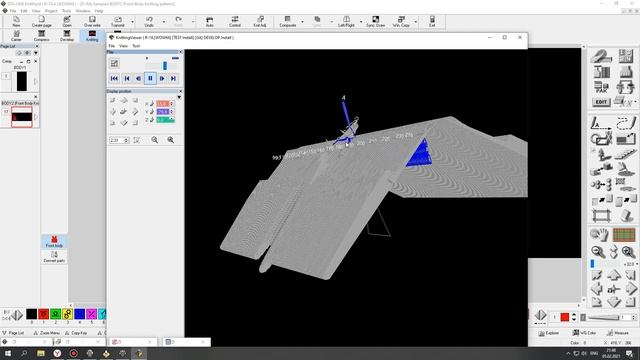Click zoom out icon in Display position panel

(x=155, y=140)
